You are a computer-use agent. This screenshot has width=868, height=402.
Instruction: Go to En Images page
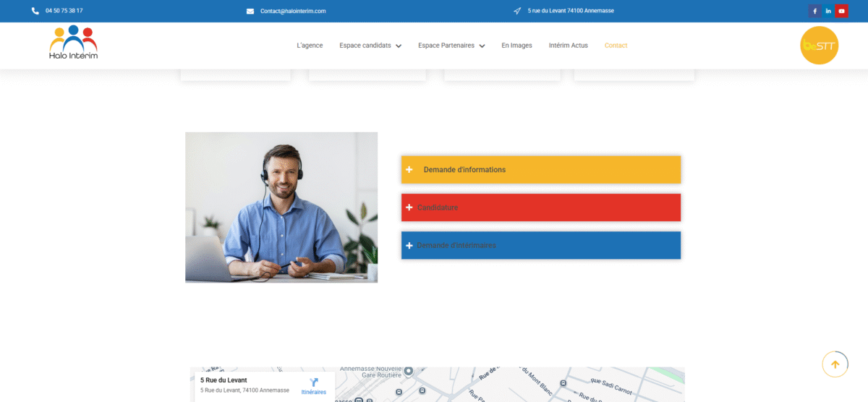[x=516, y=45]
